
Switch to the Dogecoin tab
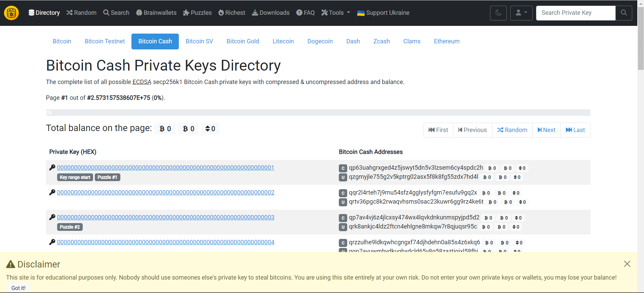coord(320,41)
